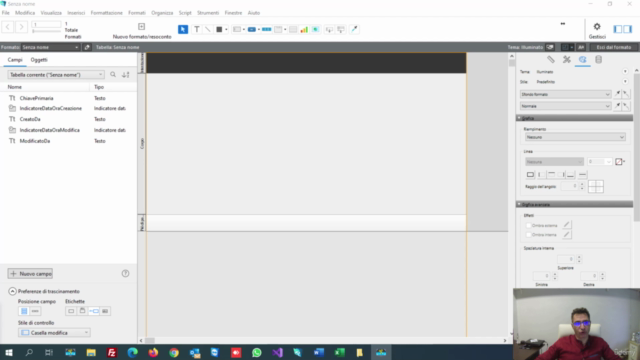The image size is (640, 360).
Task: Click Esci dal formato button
Action: [613, 47]
